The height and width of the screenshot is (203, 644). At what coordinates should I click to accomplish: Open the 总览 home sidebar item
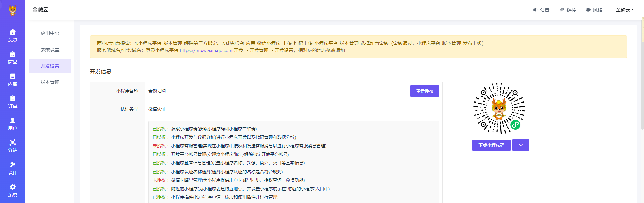[x=13, y=36]
